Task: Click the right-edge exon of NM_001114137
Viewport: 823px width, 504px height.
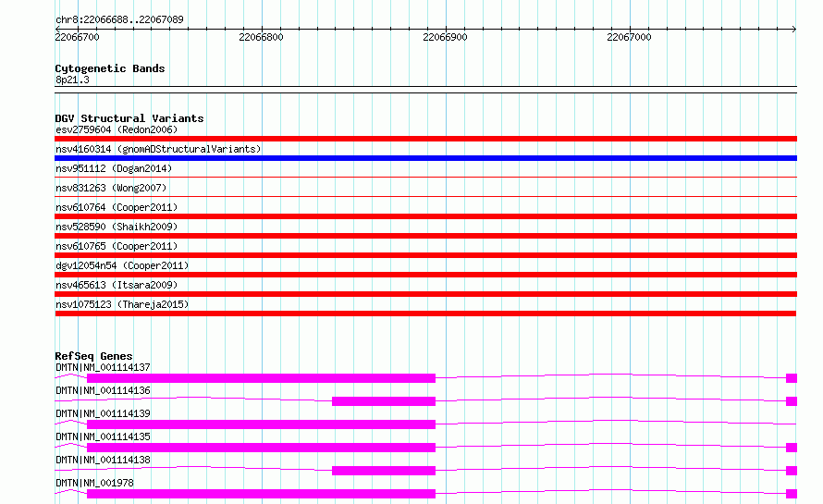Action: [792, 378]
